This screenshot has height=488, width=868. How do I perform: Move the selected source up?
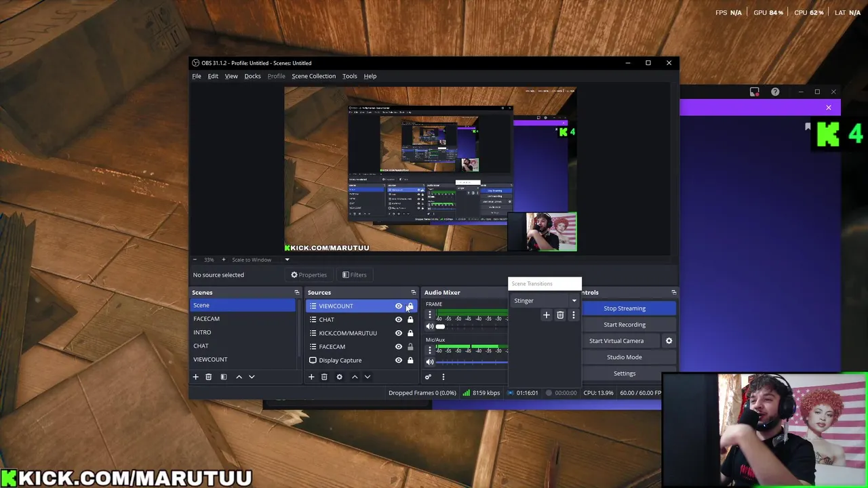tap(354, 377)
